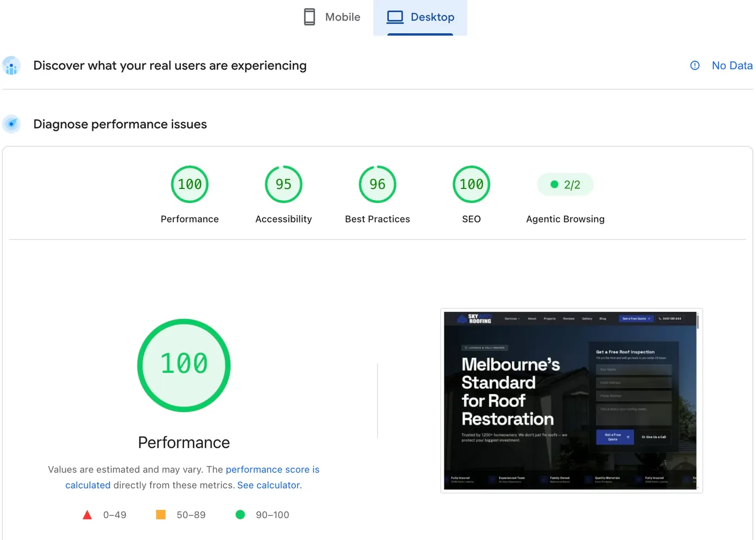
Task: Click the large Performance heading text
Action: pyautogui.click(x=184, y=443)
